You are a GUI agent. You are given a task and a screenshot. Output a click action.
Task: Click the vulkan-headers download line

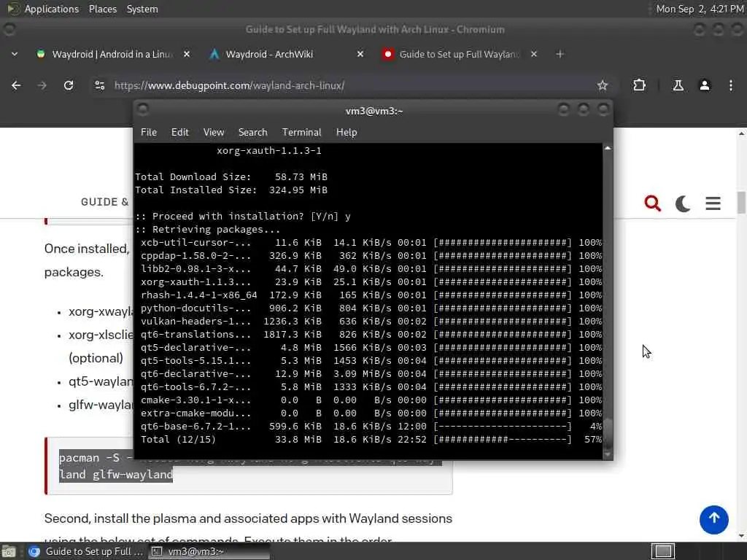[x=371, y=322]
